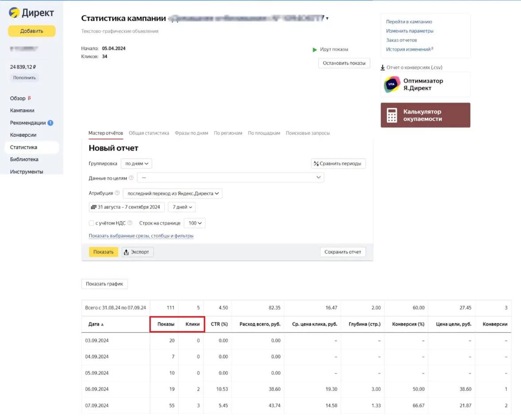Expand the Атрибуция model dropdown
Screen dimensions: 521x420
(172, 193)
